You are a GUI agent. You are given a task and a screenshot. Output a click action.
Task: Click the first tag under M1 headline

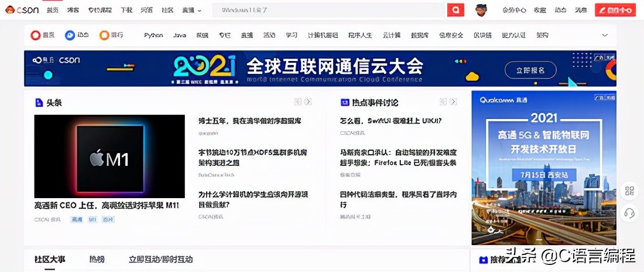[77, 220]
